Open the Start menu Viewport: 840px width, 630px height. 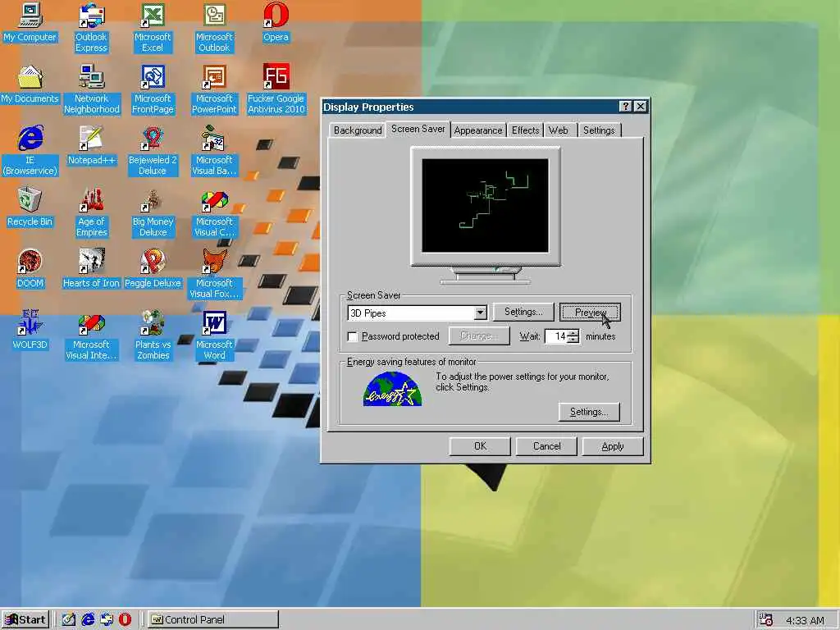(25, 620)
